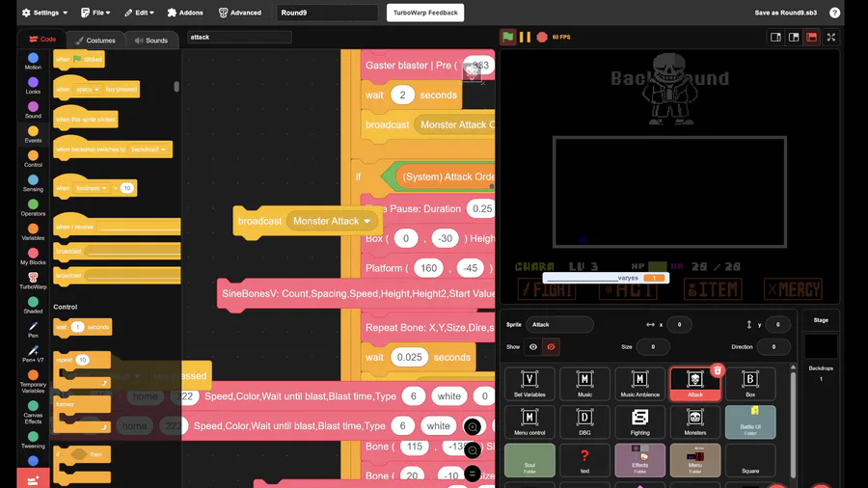Select the Operators block category
The width and height of the screenshot is (868, 488).
point(33,207)
